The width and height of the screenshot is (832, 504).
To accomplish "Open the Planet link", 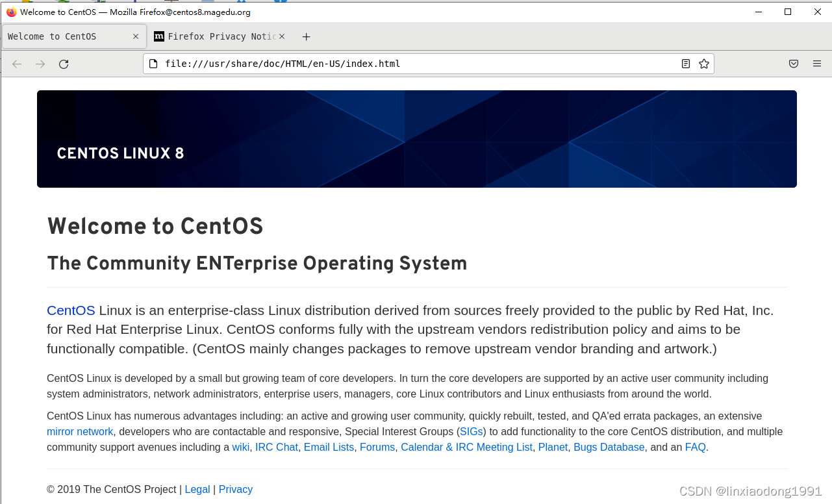I will (553, 447).
